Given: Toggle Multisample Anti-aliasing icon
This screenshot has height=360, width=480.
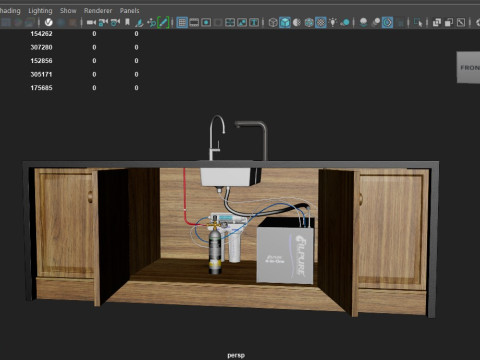Looking at the screenshot, I should (387, 22).
